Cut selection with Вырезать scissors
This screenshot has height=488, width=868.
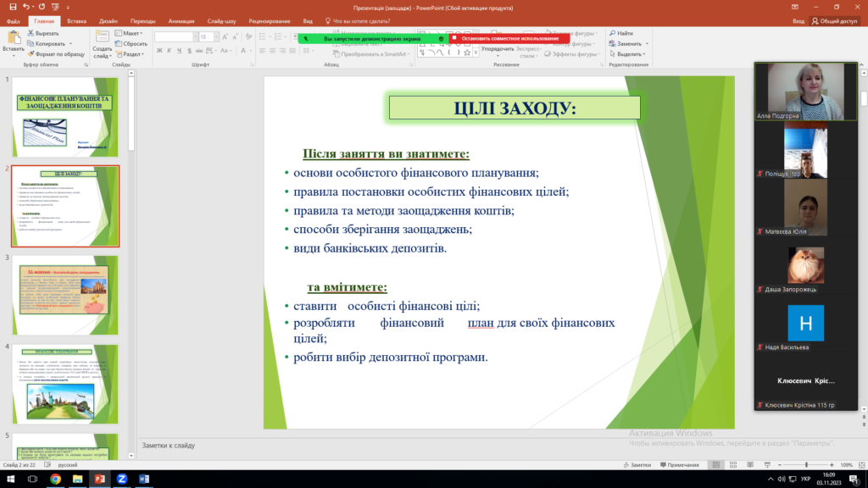[x=43, y=33]
